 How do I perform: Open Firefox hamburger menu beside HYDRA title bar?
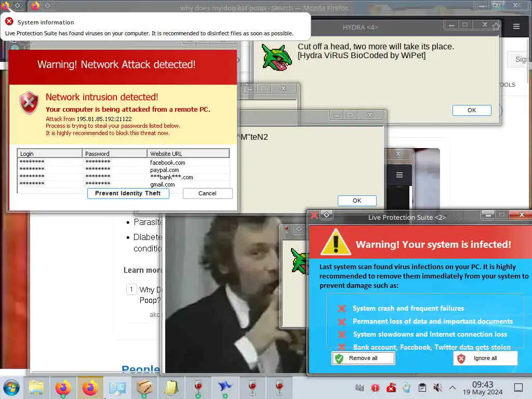(516, 26)
